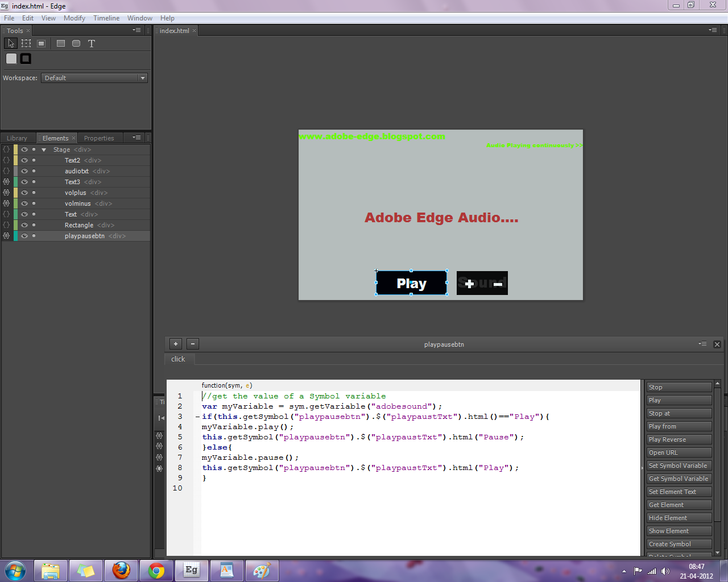This screenshot has height=582, width=728.
Task: Open the Elements panel options menu
Action: 135,138
